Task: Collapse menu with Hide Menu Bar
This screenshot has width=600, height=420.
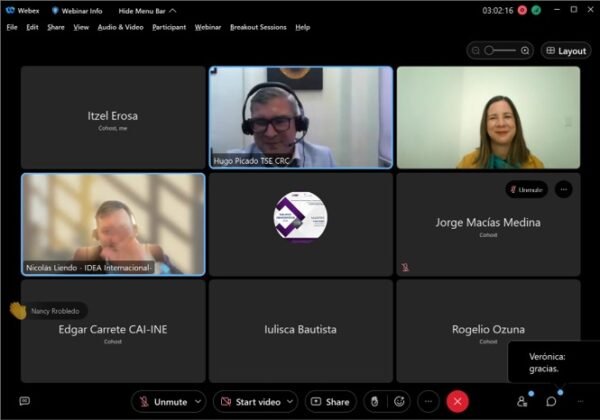Action: [x=147, y=11]
